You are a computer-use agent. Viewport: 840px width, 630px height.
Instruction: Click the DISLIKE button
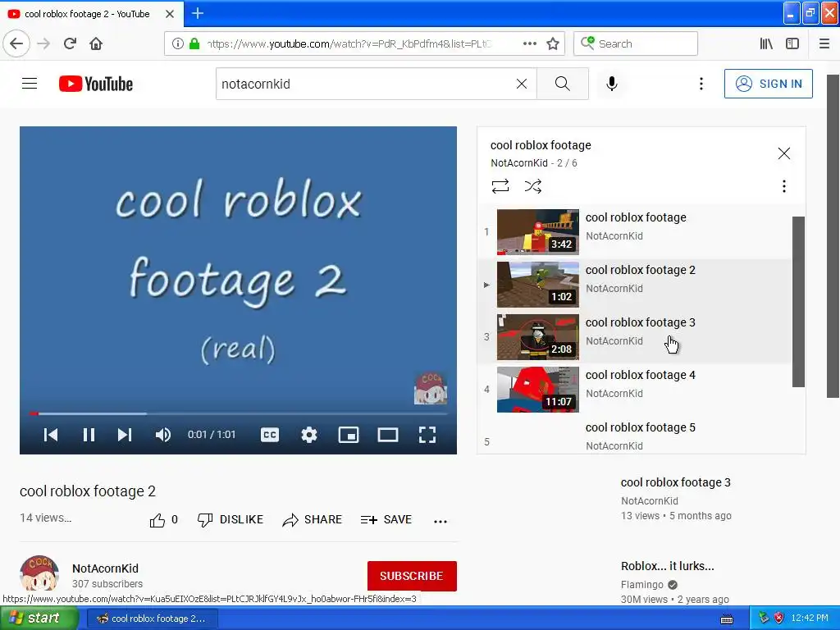click(231, 519)
